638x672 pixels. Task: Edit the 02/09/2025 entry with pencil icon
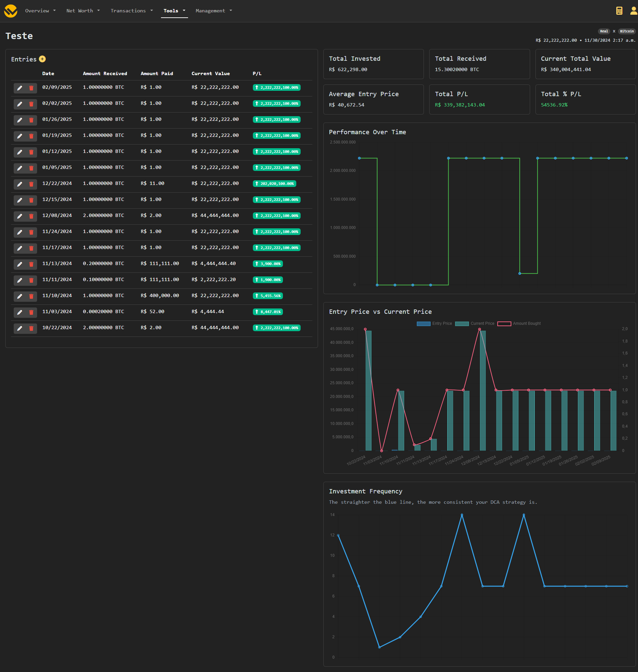point(20,88)
